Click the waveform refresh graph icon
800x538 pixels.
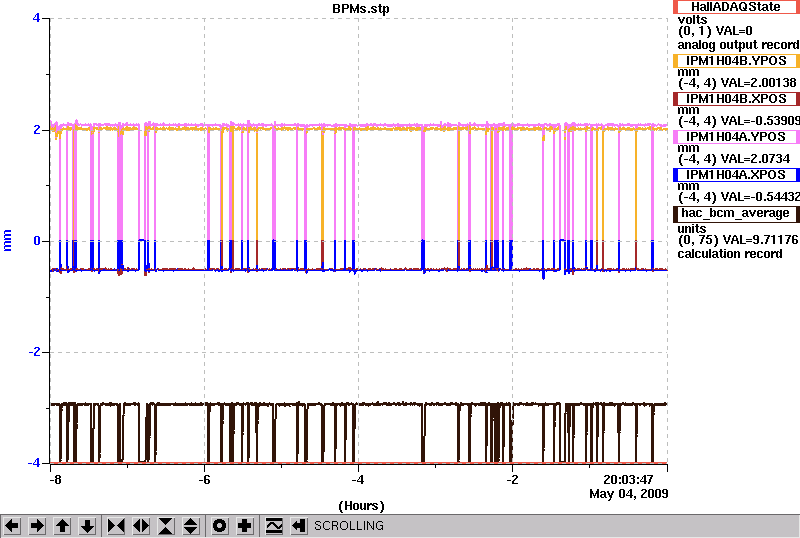(x=274, y=526)
